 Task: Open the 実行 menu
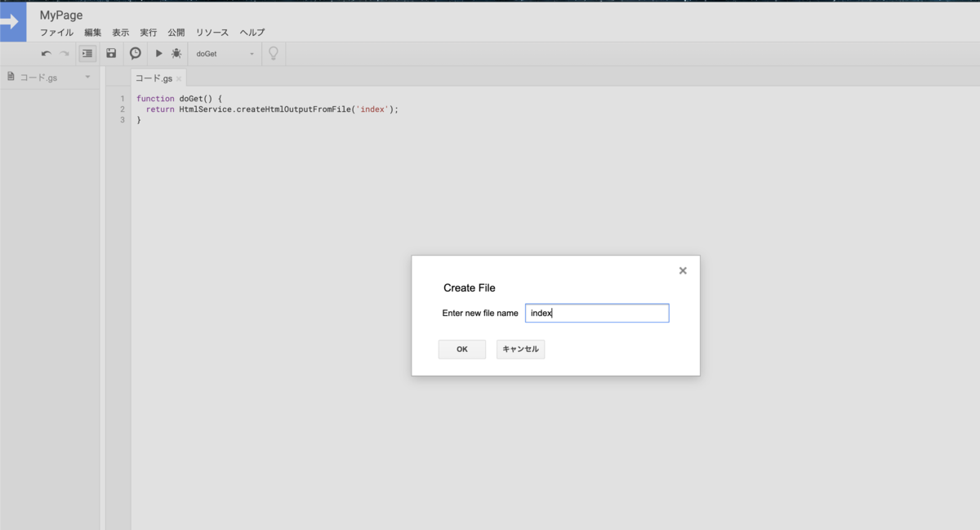(x=149, y=33)
